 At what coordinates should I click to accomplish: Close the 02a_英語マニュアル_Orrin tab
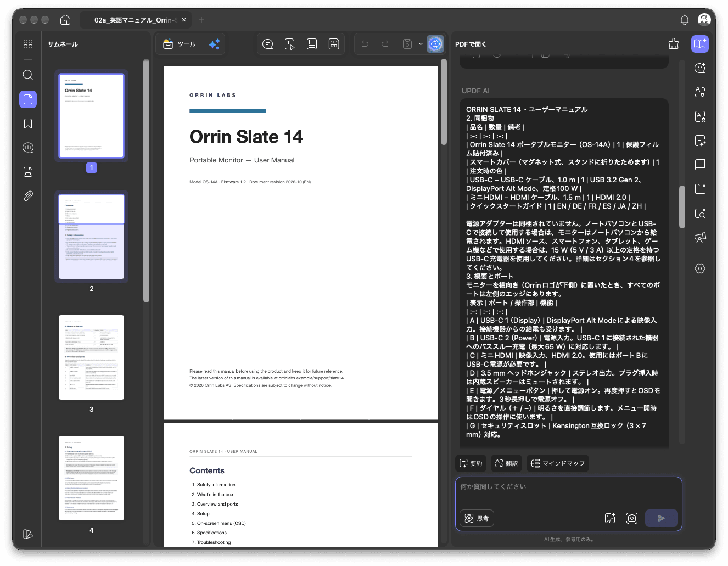(x=184, y=20)
